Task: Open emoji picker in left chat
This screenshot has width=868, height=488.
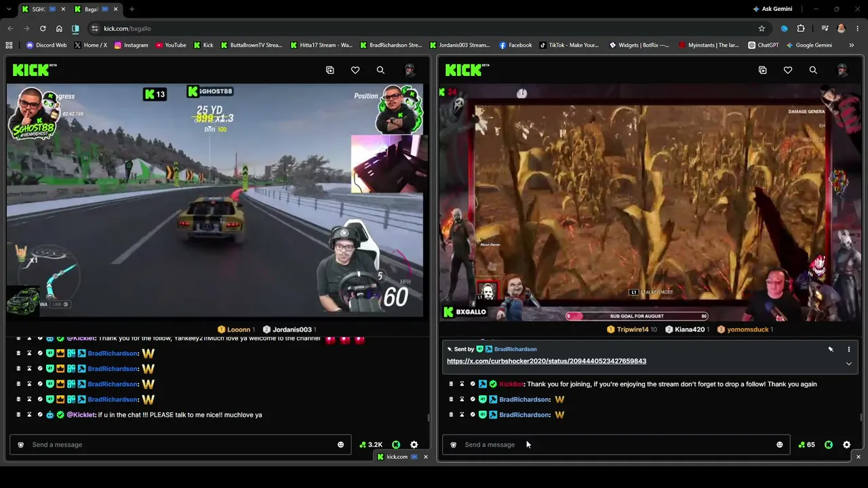Action: coord(340,445)
